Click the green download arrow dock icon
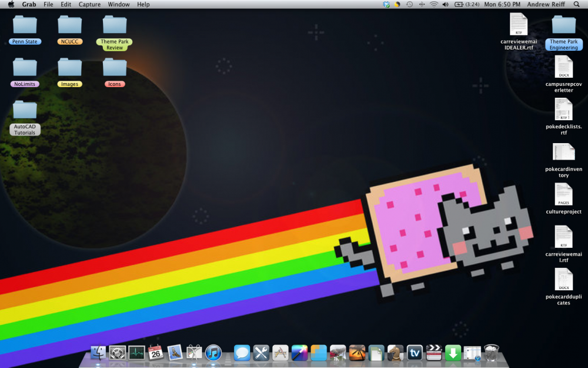 (453, 353)
